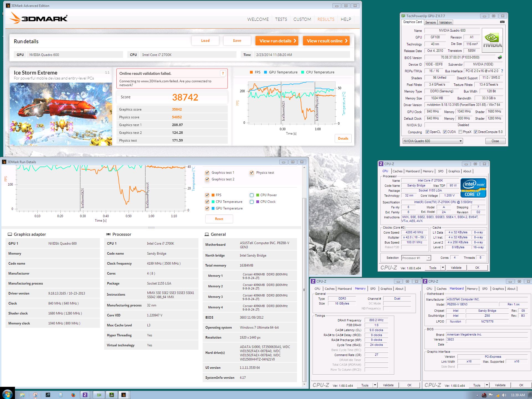Open the network signal tray icon
The height and width of the screenshot is (399, 532).
coord(497,395)
